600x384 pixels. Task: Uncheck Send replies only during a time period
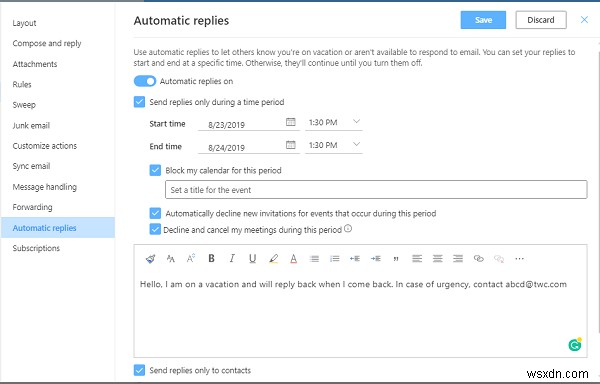(139, 102)
